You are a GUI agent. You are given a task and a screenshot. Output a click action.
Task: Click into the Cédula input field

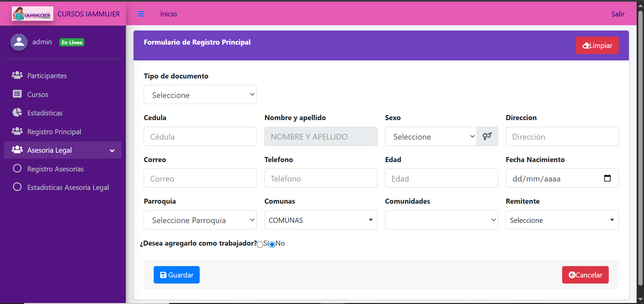[x=200, y=137]
